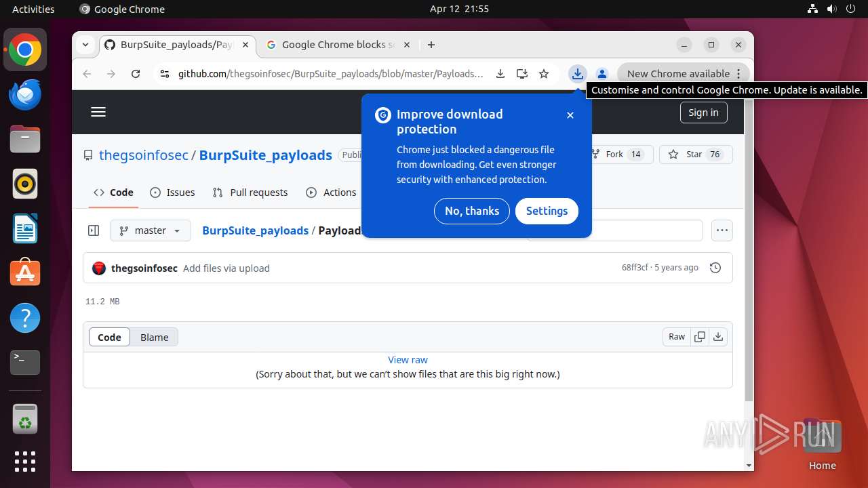Expand the file tree side panel
The height and width of the screenshot is (488, 868).
pos(94,230)
